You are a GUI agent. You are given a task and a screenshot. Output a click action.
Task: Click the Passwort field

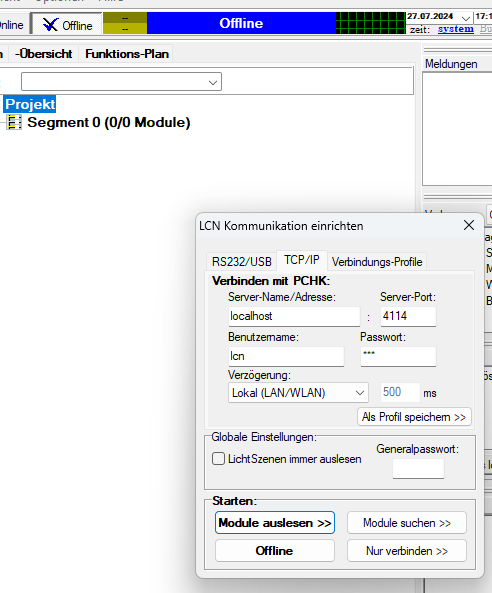point(398,356)
